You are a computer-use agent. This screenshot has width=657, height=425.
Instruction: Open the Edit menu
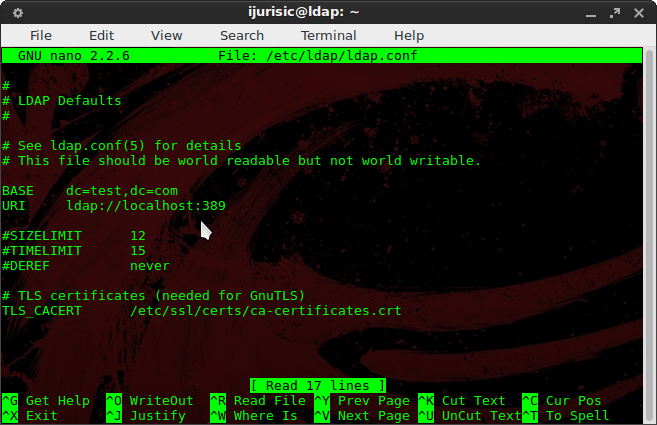(x=101, y=36)
